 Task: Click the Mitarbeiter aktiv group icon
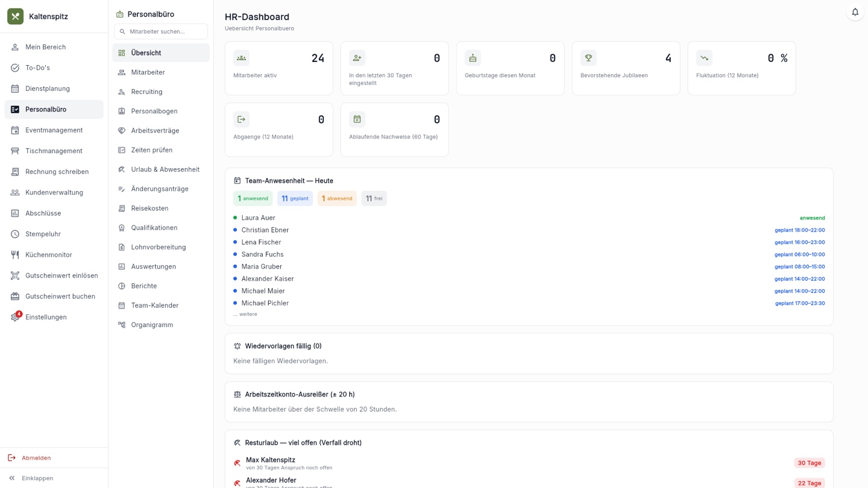pos(241,58)
